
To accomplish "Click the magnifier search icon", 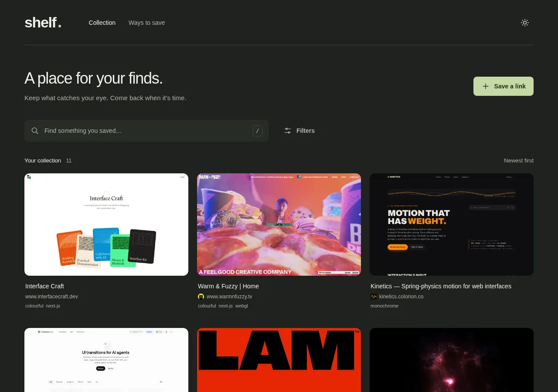I will coord(35,131).
